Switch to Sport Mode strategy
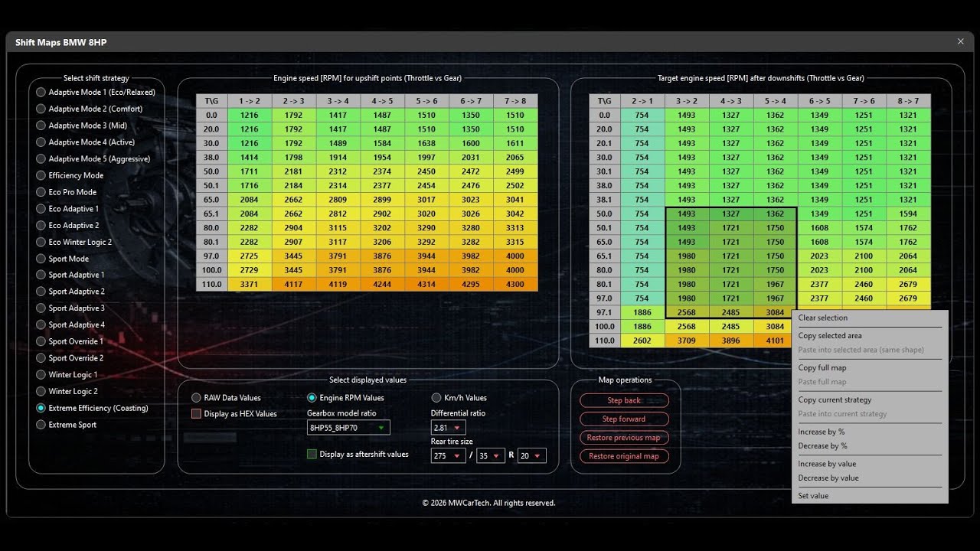 (x=62, y=259)
